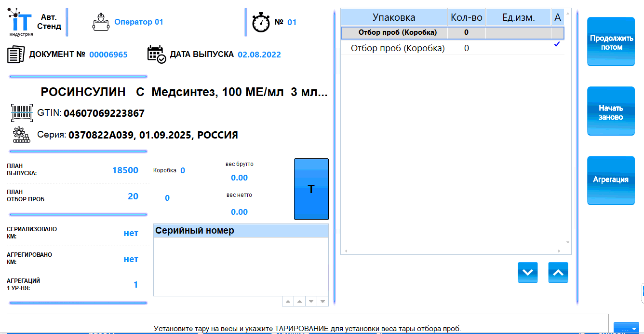The image size is (644, 334).
Task: Click the Серийный номер list header
Action: pyautogui.click(x=241, y=231)
